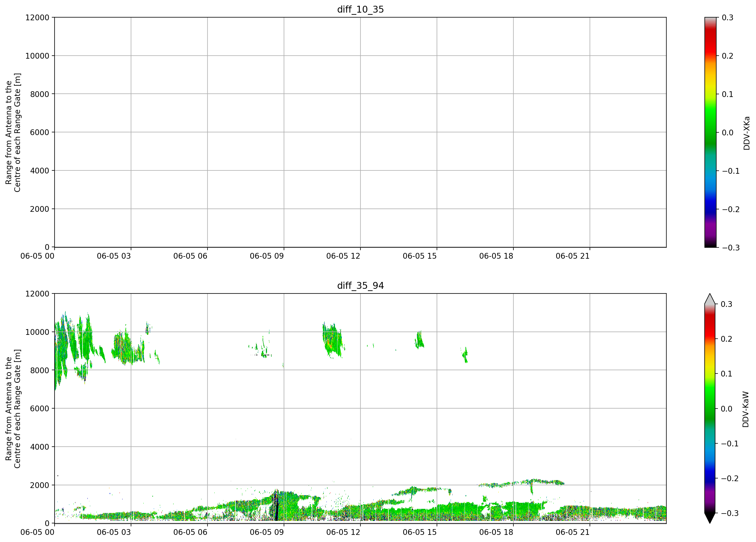
Task: Select the DDV-KaW colorbar label
Action: [x=746, y=409]
